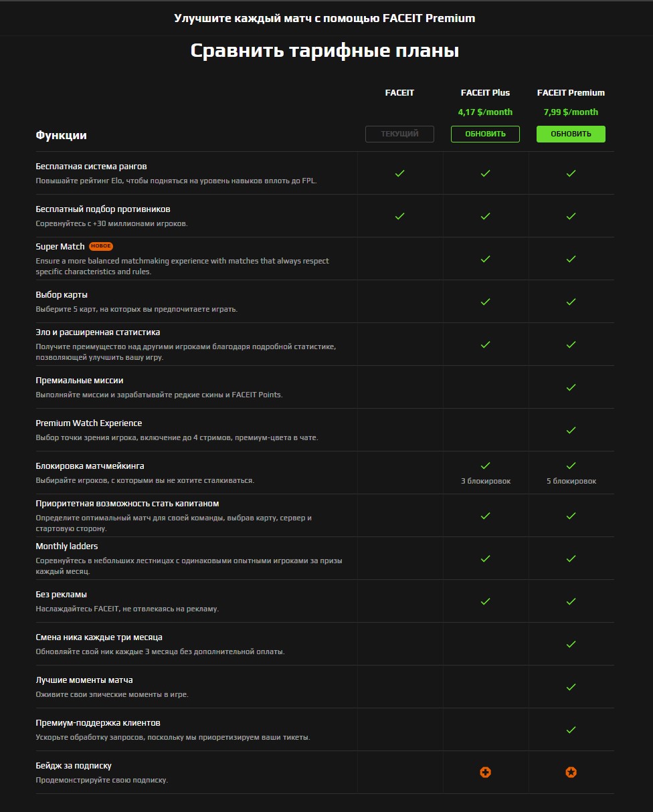The width and height of the screenshot is (653, 812).
Task: Click the 7,99 $/month price label
Action: (x=571, y=112)
